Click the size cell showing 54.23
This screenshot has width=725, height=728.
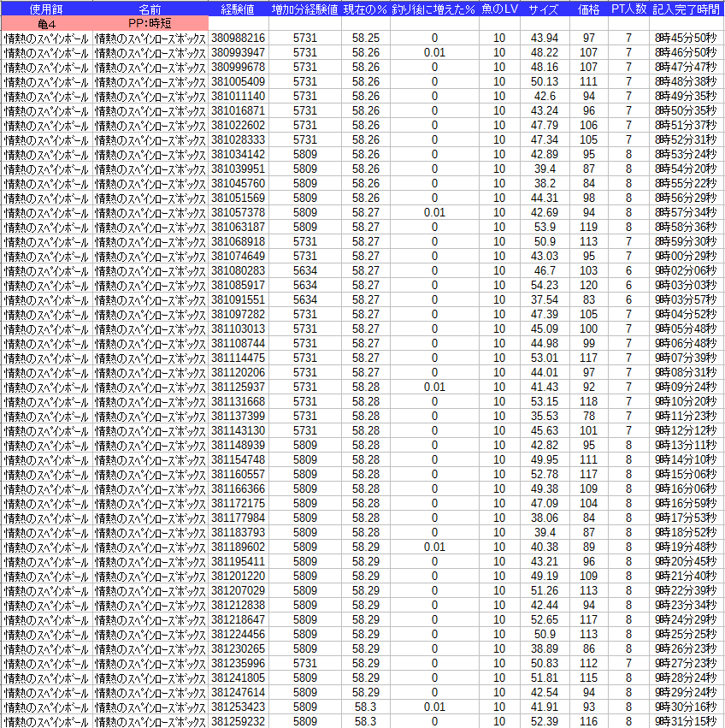point(545,285)
